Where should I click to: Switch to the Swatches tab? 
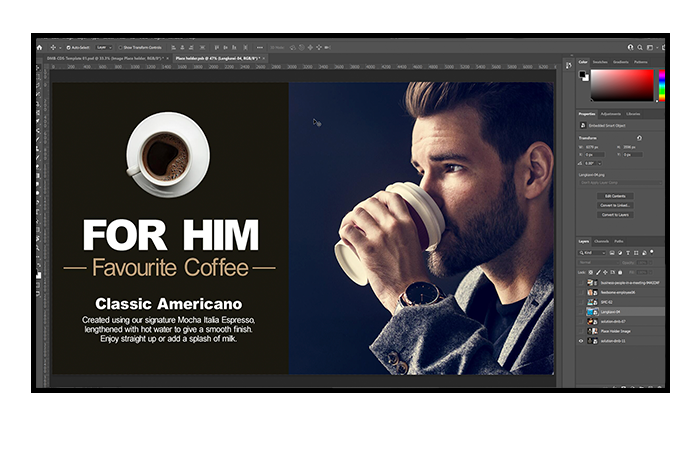pyautogui.click(x=600, y=62)
